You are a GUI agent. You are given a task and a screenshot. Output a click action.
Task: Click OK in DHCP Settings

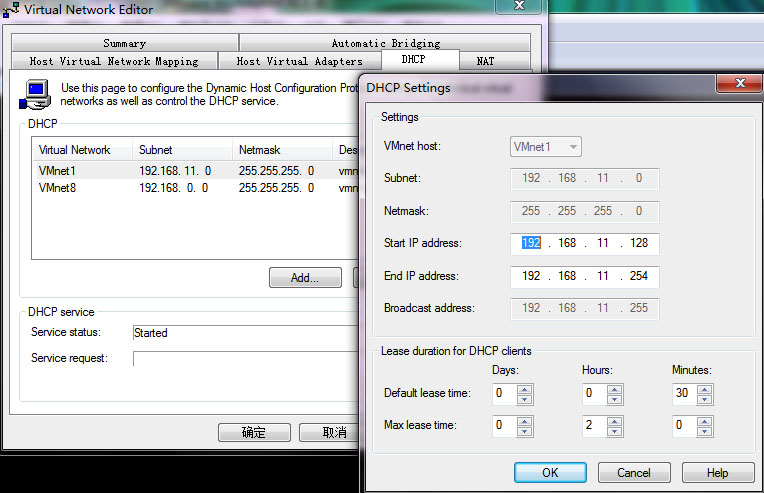550,472
